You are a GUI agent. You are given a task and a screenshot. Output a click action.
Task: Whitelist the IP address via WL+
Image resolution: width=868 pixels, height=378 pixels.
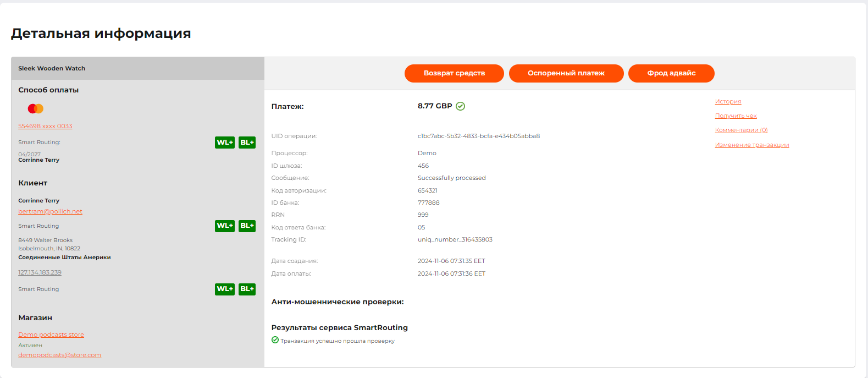[225, 289]
